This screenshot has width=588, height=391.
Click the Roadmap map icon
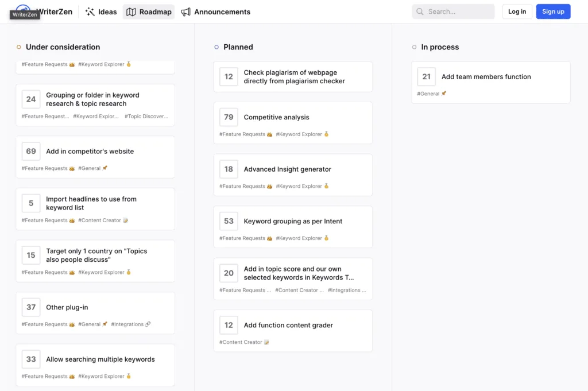131,11
